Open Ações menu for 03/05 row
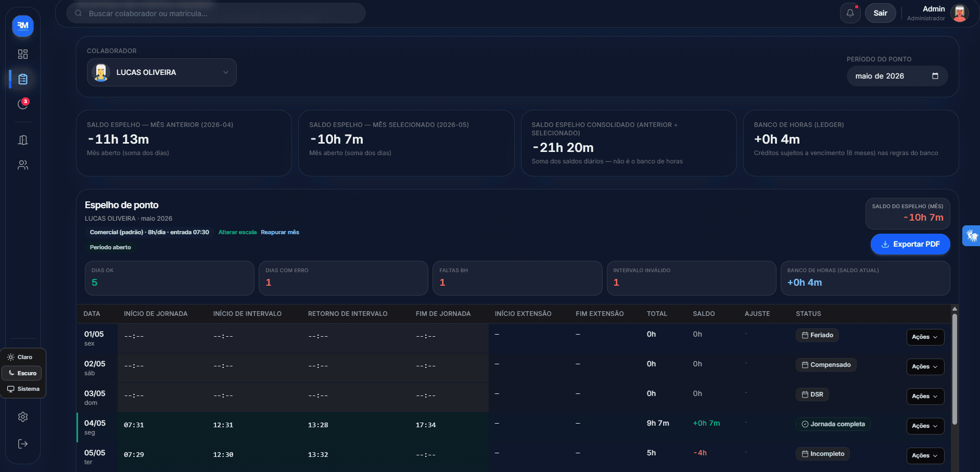Image resolution: width=980 pixels, height=472 pixels. (x=925, y=396)
